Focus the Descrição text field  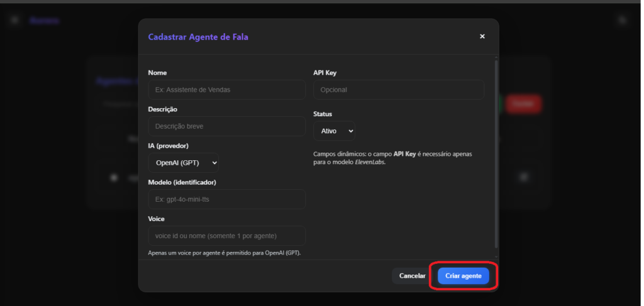point(226,126)
